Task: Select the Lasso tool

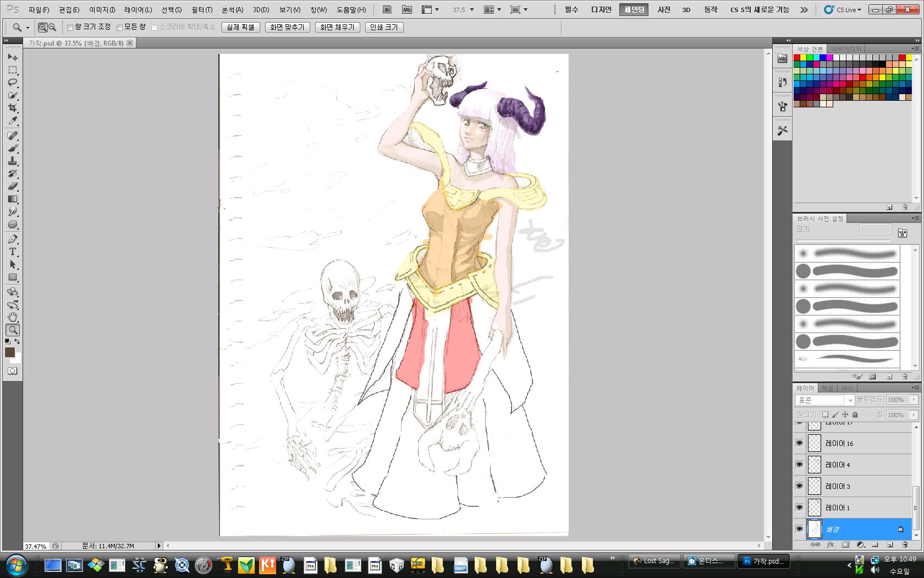Action: [13, 83]
